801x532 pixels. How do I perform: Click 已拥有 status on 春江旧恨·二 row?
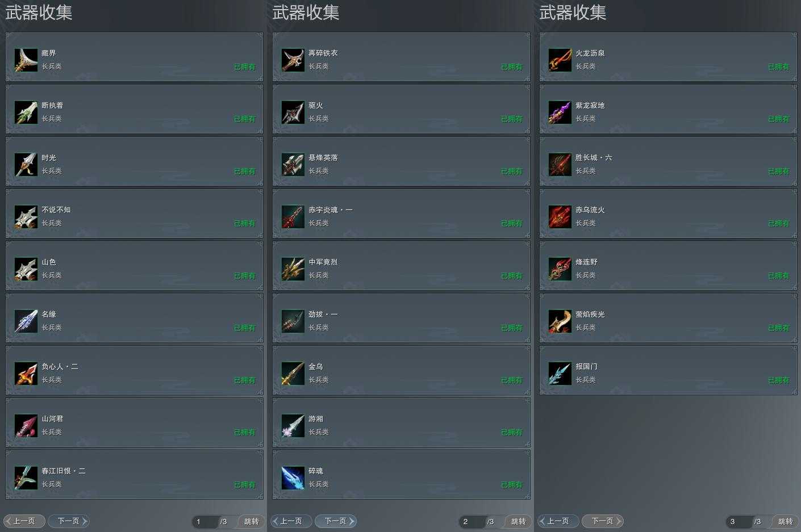pos(245,484)
